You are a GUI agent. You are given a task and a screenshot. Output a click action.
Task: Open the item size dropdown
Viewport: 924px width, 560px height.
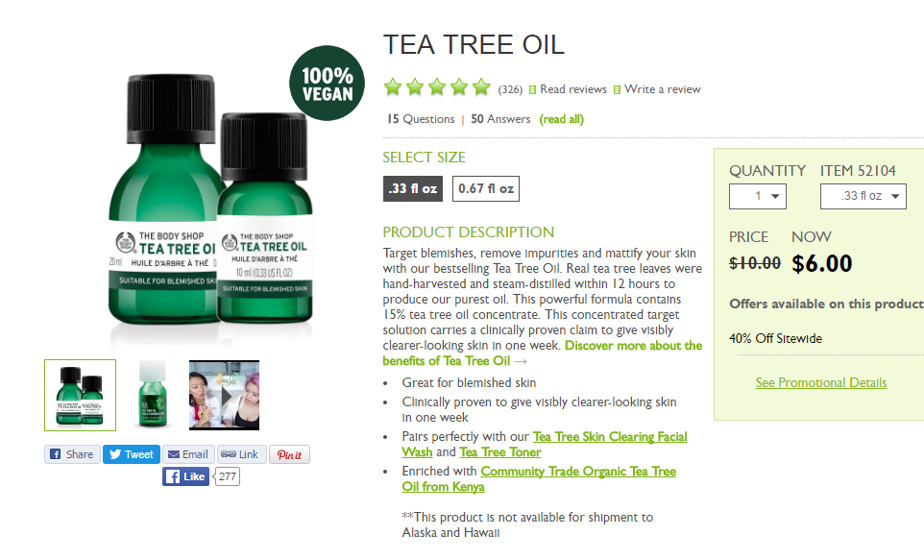coord(863,196)
